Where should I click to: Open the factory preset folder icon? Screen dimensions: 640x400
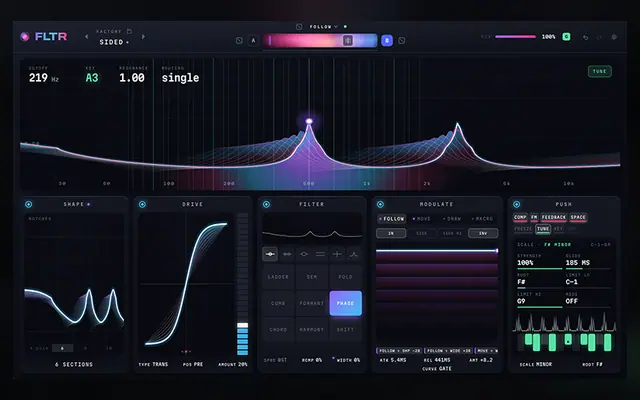point(129,31)
